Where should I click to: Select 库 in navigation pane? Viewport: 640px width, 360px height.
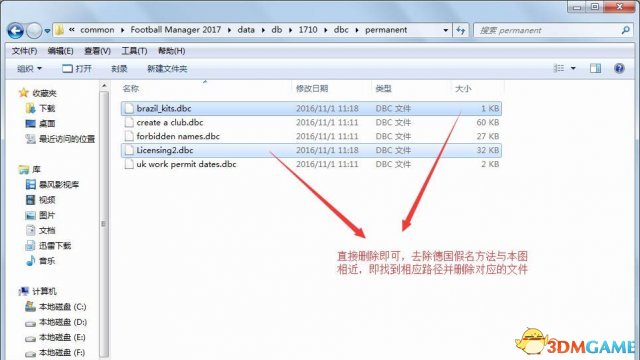pyautogui.click(x=30, y=169)
